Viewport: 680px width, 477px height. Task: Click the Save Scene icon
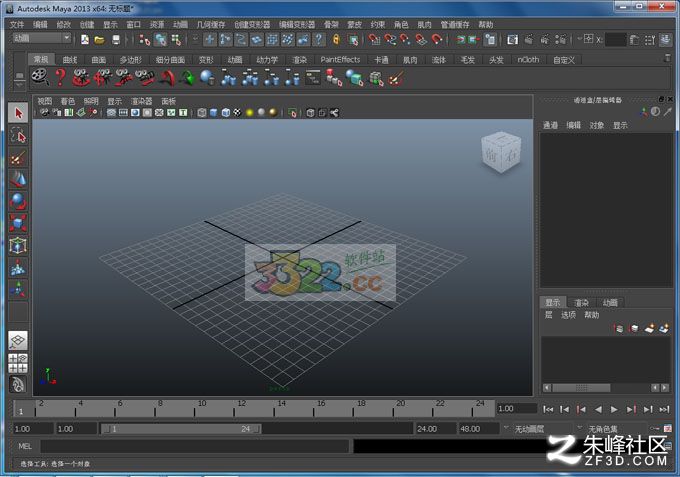116,40
